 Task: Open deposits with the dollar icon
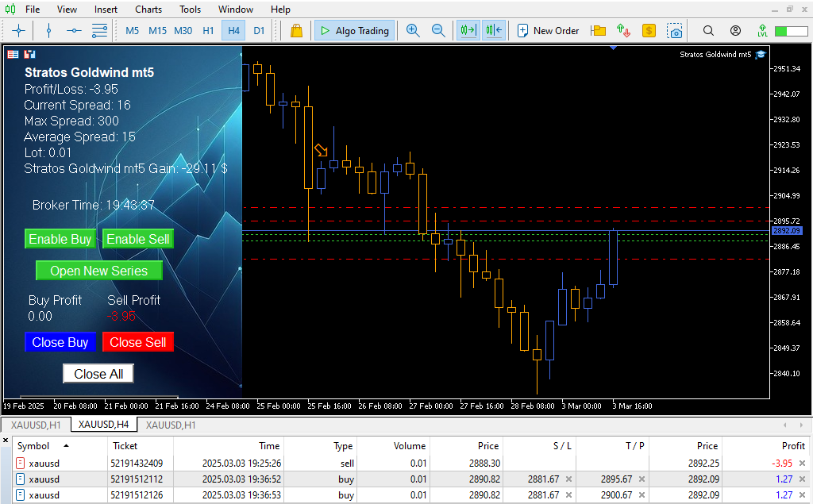pyautogui.click(x=649, y=30)
